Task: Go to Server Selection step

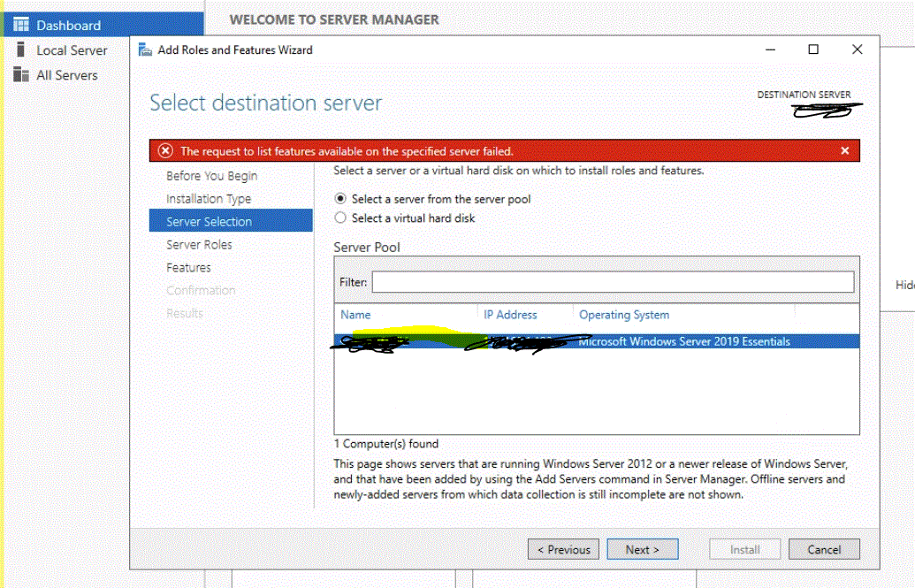Action: click(x=231, y=221)
